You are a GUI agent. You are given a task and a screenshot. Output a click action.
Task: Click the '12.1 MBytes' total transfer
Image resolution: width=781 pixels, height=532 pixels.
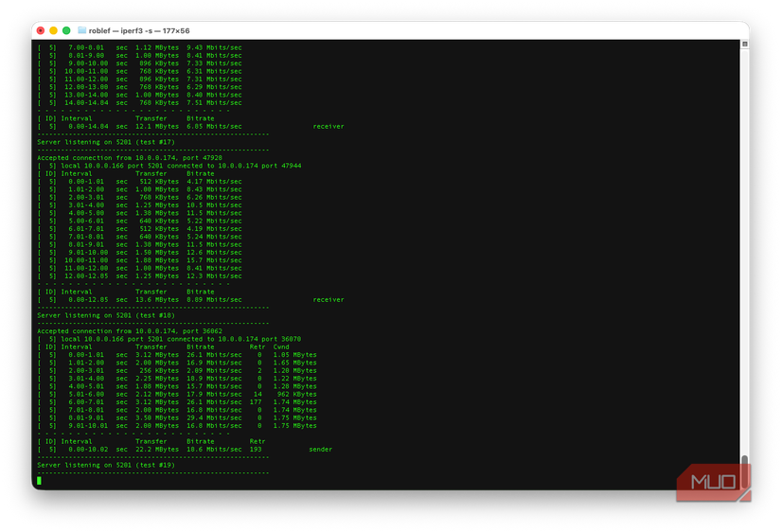click(x=157, y=127)
